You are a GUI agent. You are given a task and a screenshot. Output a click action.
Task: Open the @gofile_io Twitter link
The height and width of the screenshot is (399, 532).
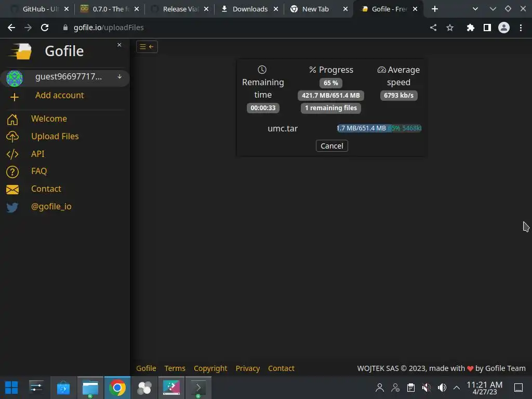click(51, 207)
